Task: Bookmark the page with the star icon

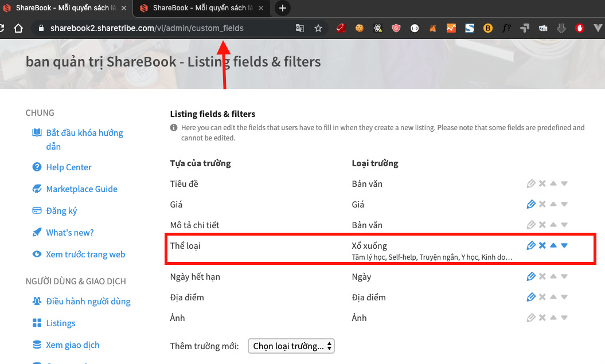Action: (x=318, y=27)
